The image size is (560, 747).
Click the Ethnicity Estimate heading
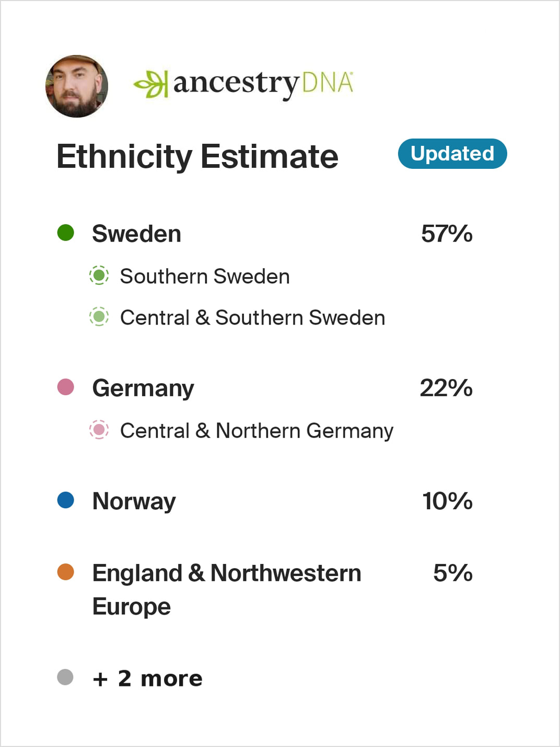coord(197,156)
